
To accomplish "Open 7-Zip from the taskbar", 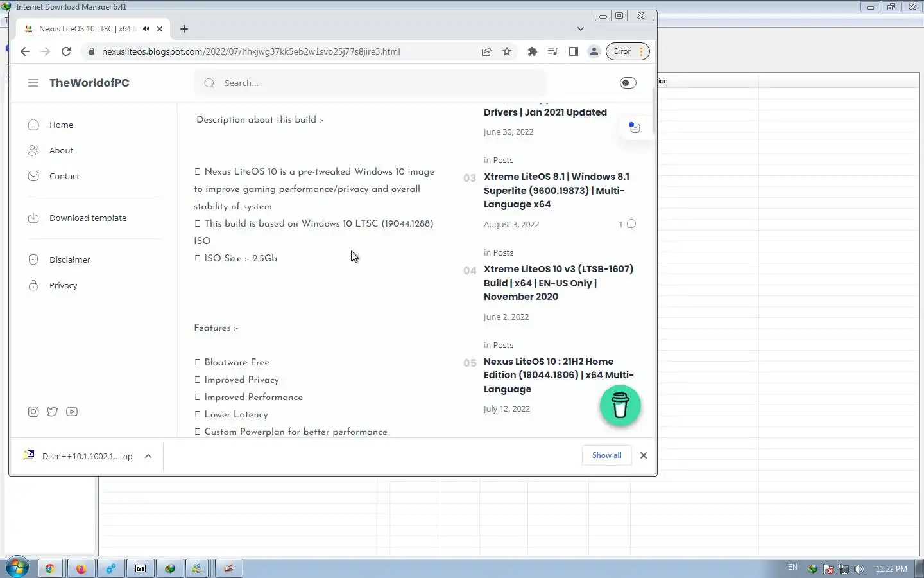I will click(141, 568).
